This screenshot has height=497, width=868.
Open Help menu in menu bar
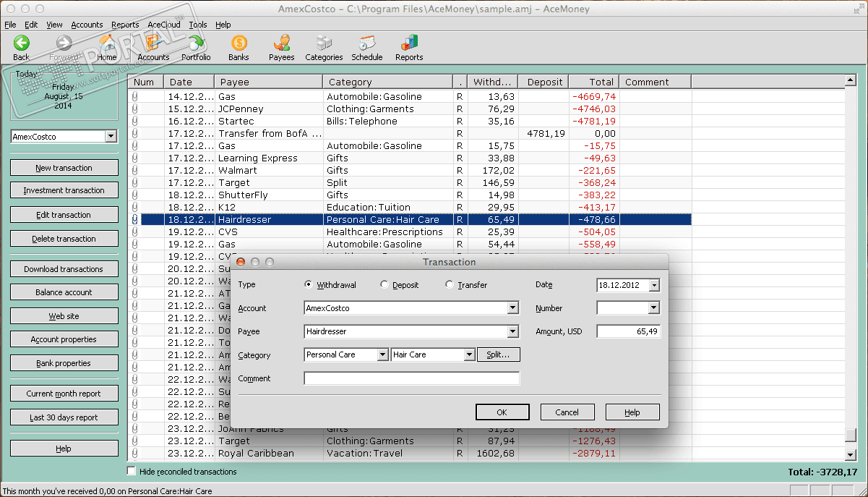(x=223, y=25)
